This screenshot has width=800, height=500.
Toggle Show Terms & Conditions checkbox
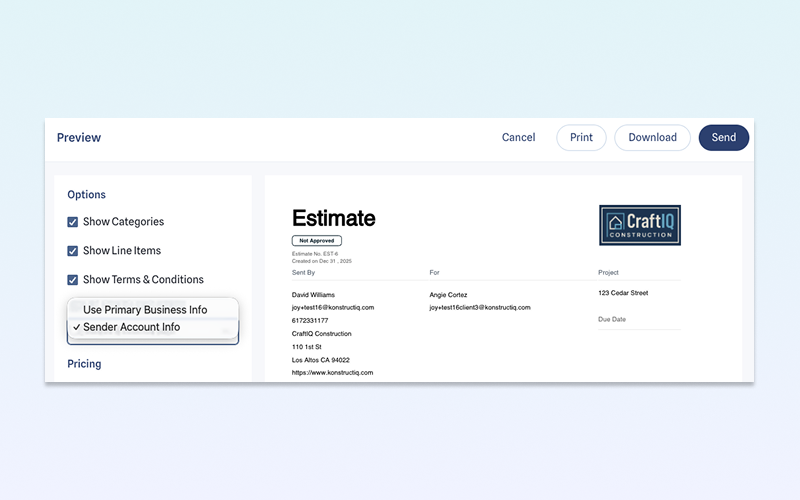[72, 280]
